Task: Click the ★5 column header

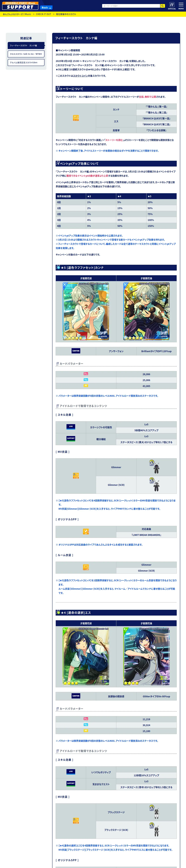Action: [161, 196]
